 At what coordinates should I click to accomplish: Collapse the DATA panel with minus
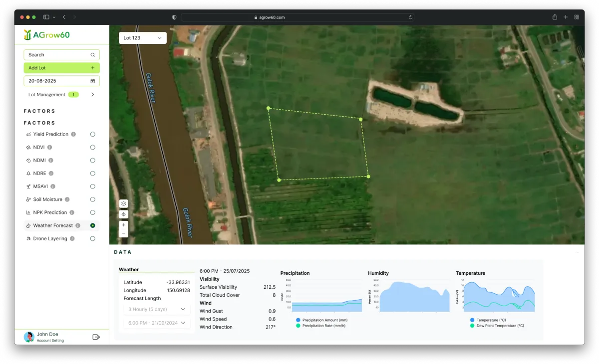point(578,252)
